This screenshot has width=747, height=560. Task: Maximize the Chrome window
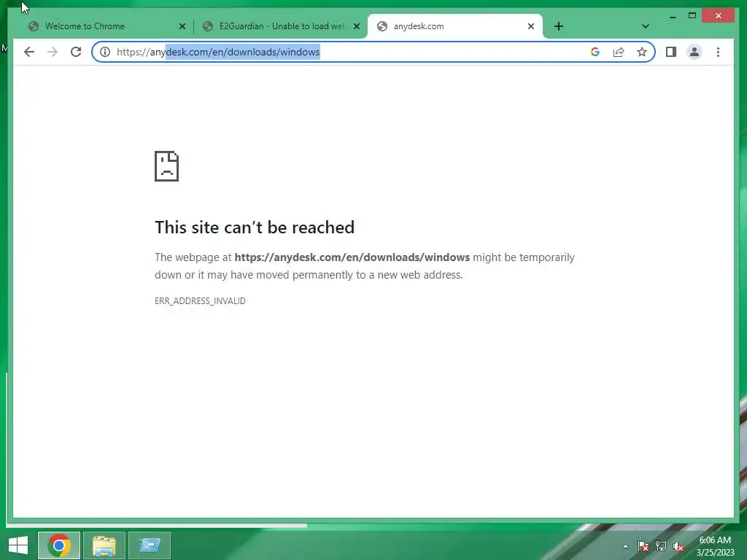tap(692, 16)
